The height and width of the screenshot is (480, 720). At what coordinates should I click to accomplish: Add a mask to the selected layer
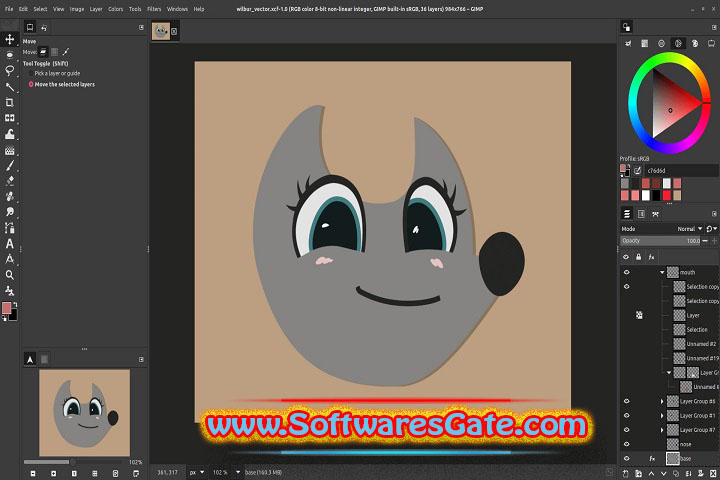[x=701, y=474]
